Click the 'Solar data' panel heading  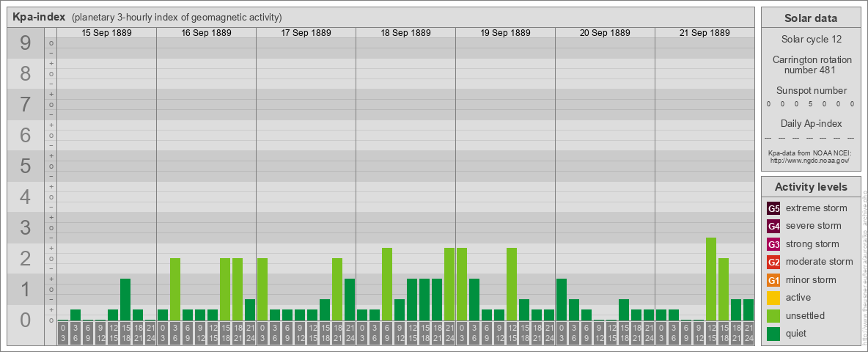811,18
